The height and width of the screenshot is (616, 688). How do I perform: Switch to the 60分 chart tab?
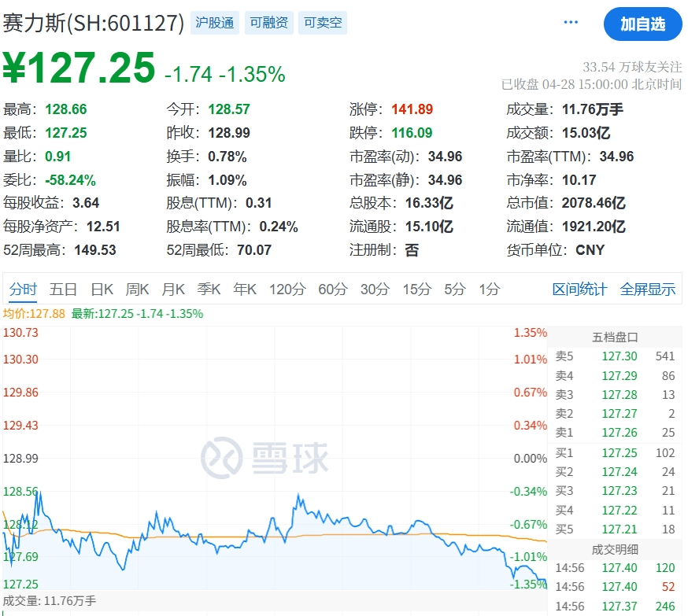tap(333, 290)
